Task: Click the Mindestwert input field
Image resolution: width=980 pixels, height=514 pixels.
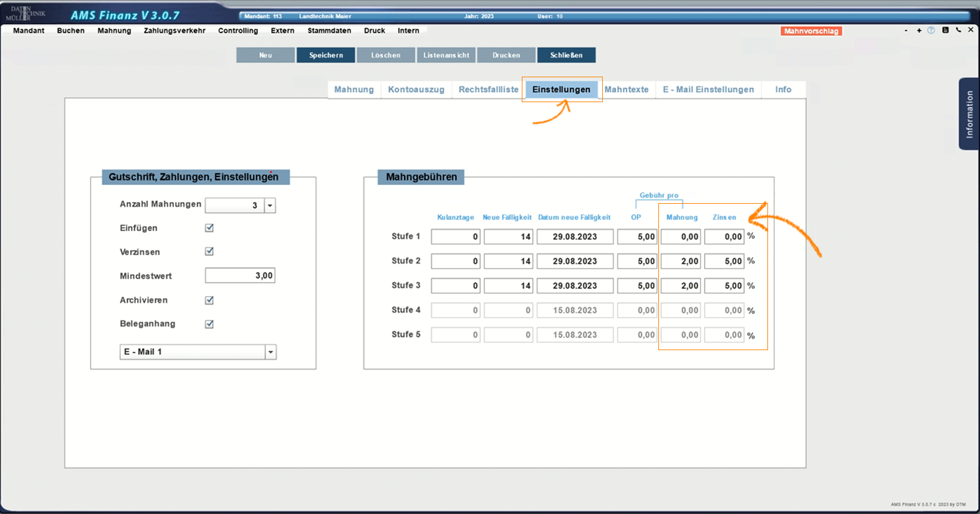Action: pos(240,275)
